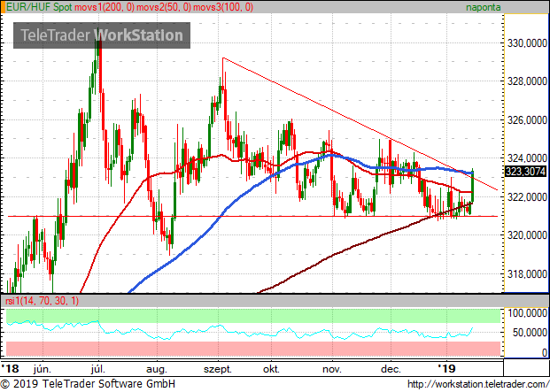The width and height of the screenshot is (550, 392).
Task: Click the RSI 50,0000 axis label
Action: (530, 333)
